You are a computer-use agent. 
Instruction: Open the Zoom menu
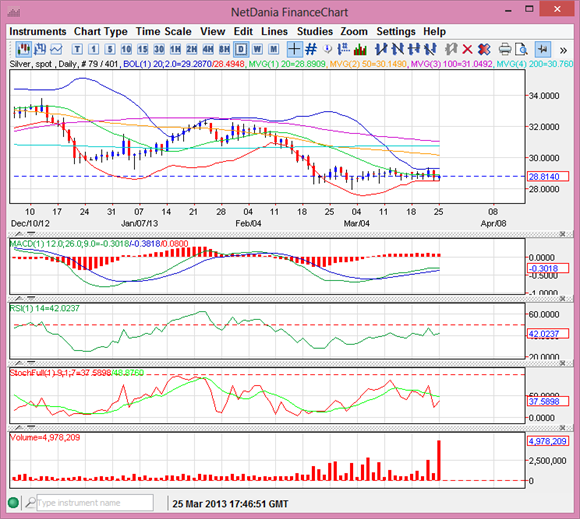point(354,31)
